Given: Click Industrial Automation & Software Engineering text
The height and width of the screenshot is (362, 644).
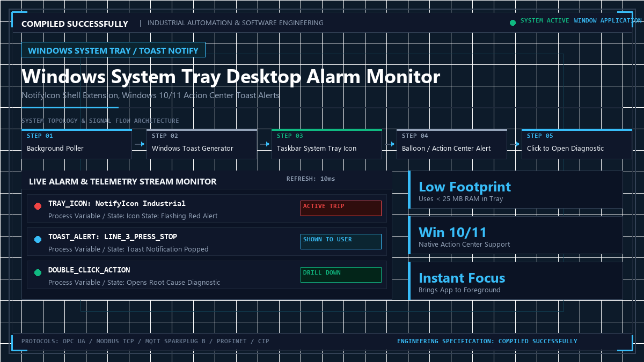Looking at the screenshot, I should [x=236, y=23].
